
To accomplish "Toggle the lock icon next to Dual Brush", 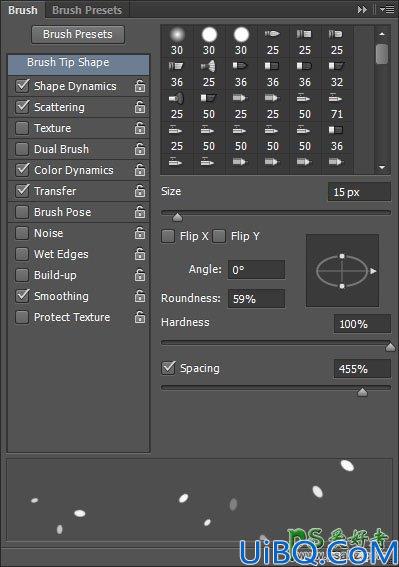I will point(140,149).
